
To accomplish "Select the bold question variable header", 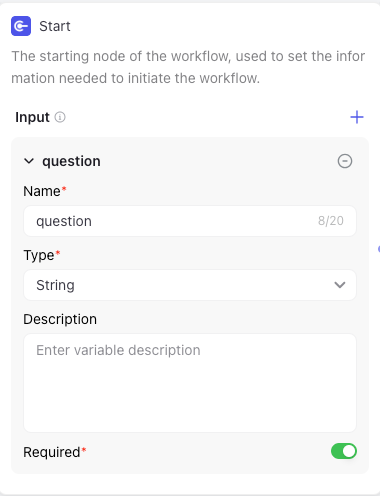I will coord(71,161).
